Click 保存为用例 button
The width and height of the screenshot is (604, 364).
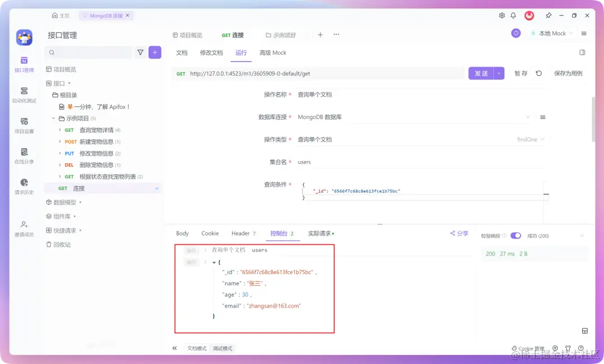(x=568, y=73)
